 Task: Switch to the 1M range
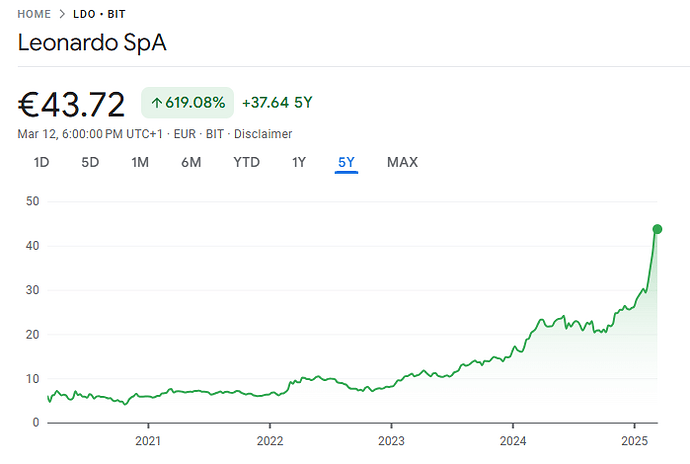tap(140, 162)
